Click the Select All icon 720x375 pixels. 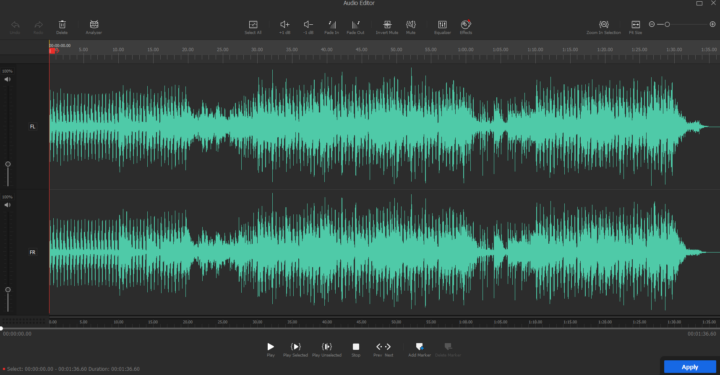253,24
